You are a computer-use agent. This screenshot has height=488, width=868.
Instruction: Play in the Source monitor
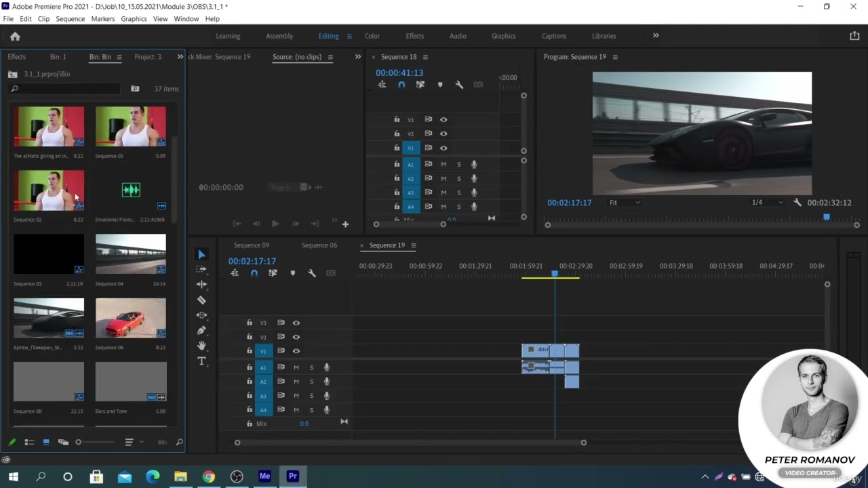click(x=275, y=224)
